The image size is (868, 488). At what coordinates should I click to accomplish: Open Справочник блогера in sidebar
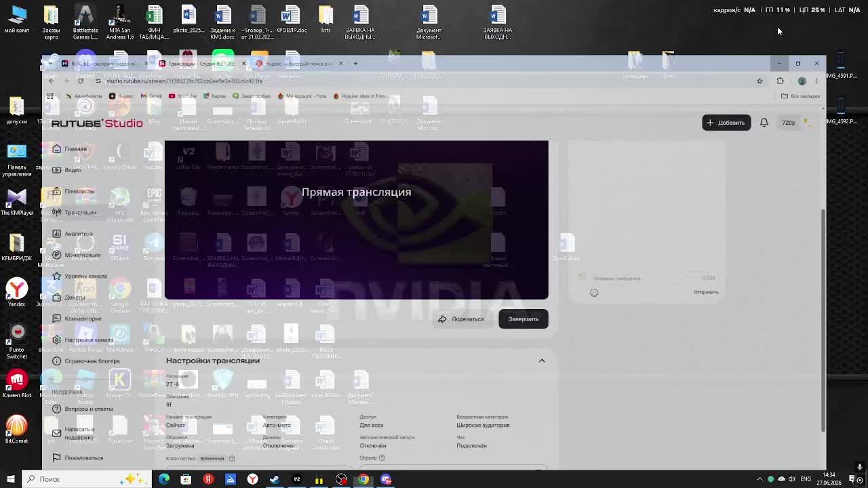[92, 361]
